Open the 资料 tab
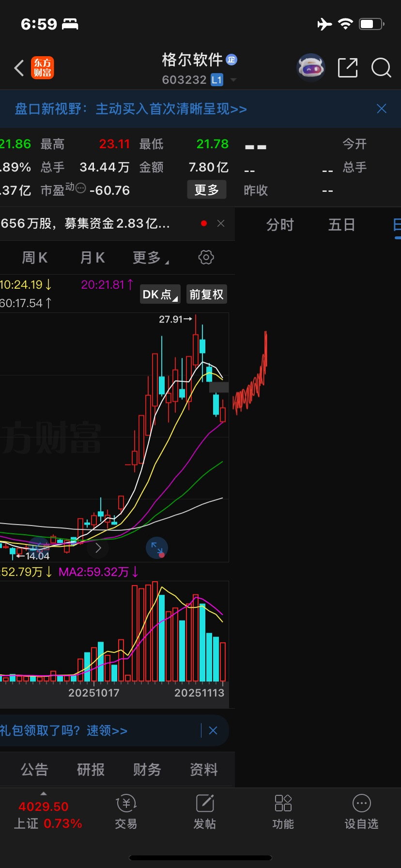This screenshot has width=401, height=868. tap(204, 769)
